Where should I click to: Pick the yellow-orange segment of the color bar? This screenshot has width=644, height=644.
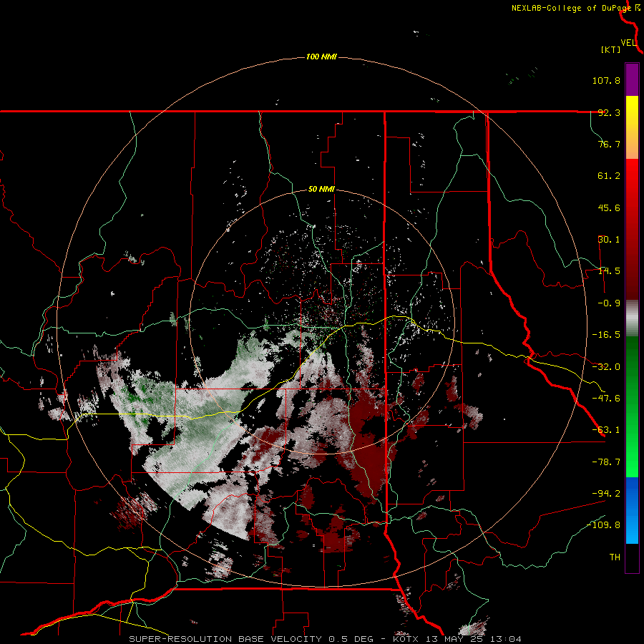click(x=632, y=127)
